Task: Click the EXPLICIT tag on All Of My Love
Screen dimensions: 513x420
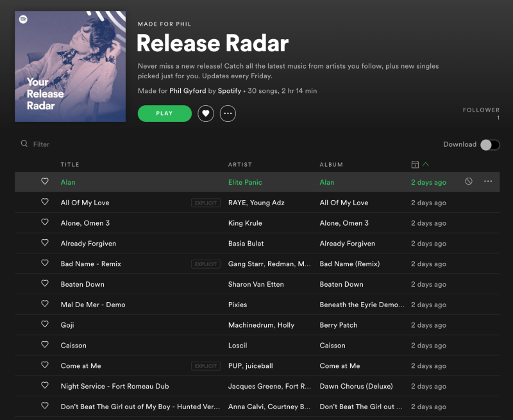Action: [206, 203]
